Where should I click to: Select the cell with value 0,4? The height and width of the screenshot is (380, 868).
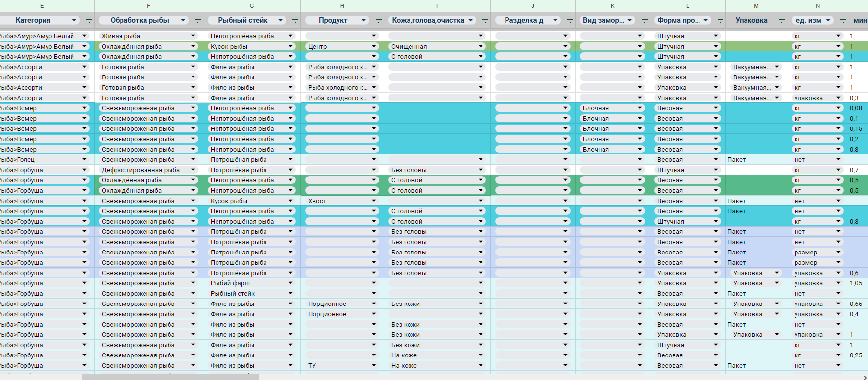[858, 314]
